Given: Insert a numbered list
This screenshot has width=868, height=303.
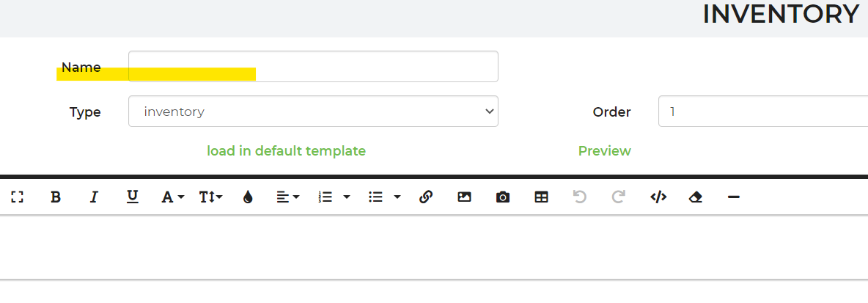Looking at the screenshot, I should pos(325,197).
